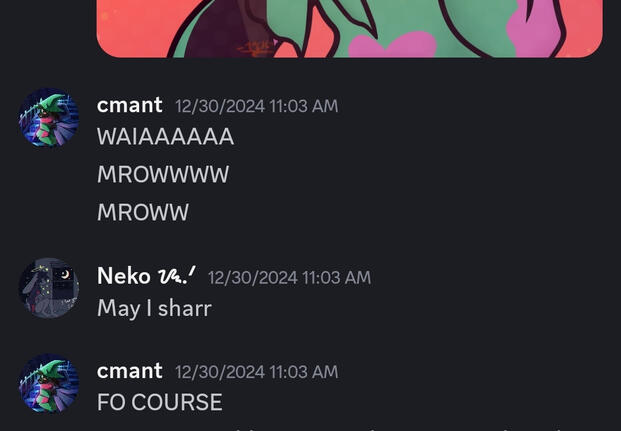
Task: Select the WAIAAAAAA message
Action: point(165,137)
